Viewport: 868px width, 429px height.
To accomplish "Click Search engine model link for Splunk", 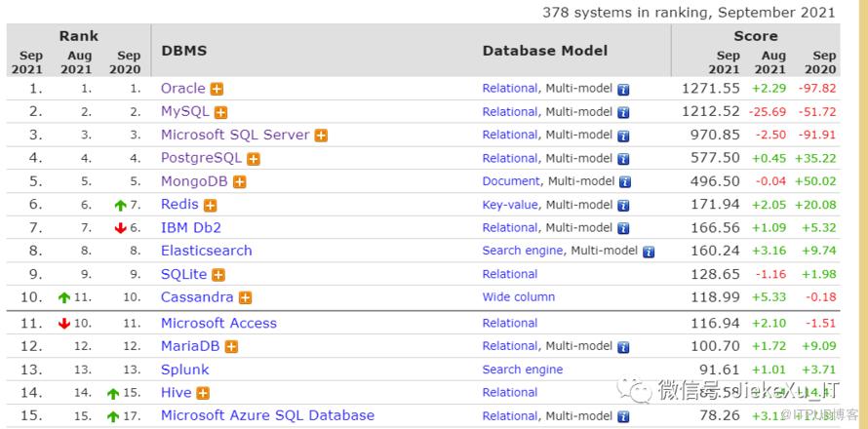I will pyautogui.click(x=522, y=370).
